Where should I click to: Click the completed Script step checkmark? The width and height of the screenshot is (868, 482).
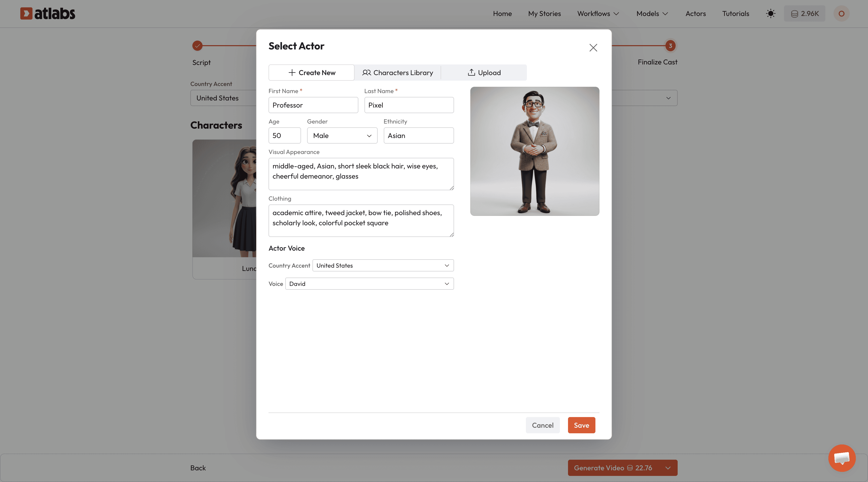(x=197, y=45)
